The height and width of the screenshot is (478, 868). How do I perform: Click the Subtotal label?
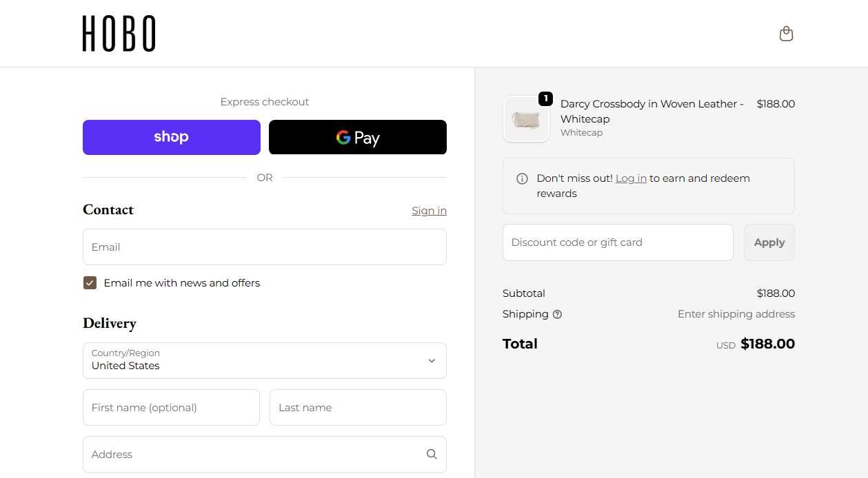(524, 293)
